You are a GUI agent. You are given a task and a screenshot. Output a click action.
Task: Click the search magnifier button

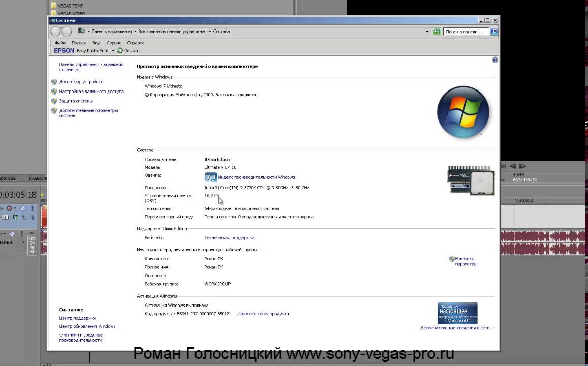coord(494,32)
